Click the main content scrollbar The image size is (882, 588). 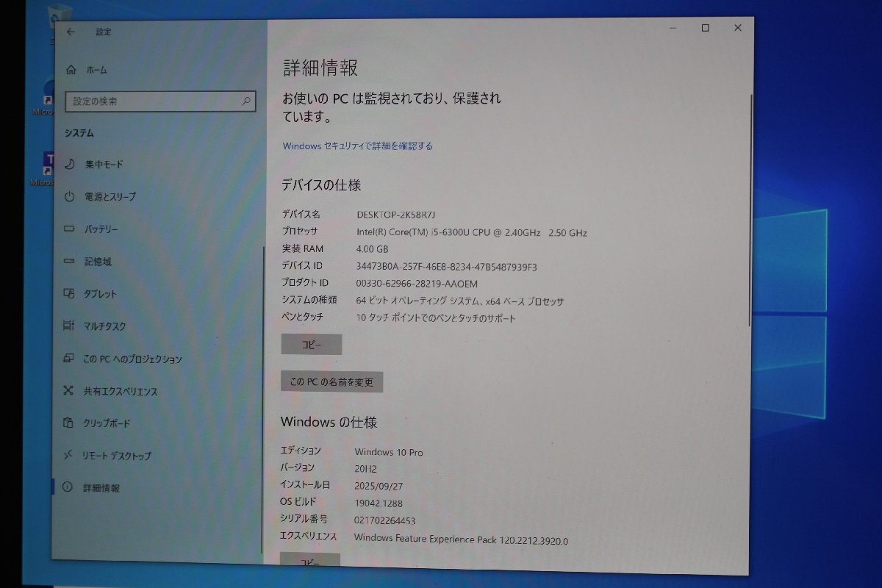[750, 209]
